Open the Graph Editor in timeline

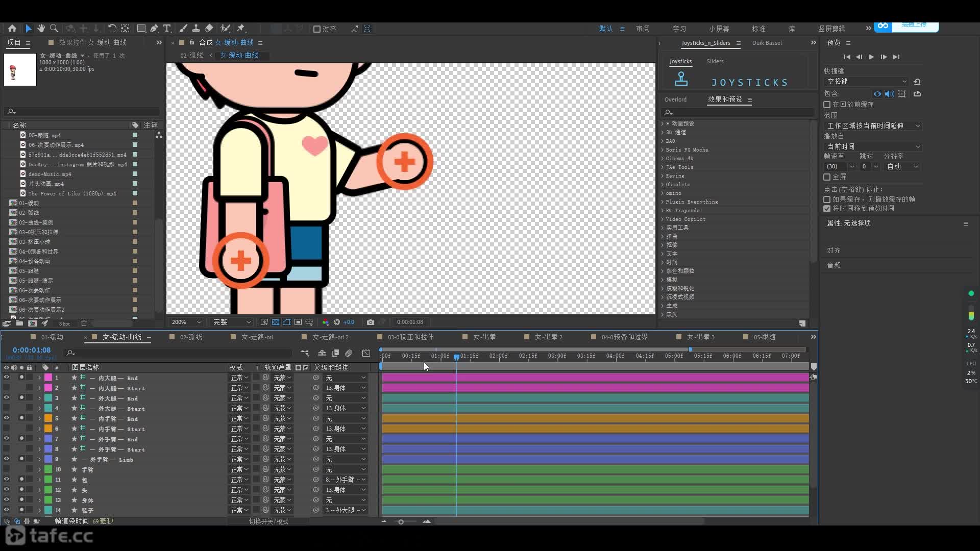(366, 353)
